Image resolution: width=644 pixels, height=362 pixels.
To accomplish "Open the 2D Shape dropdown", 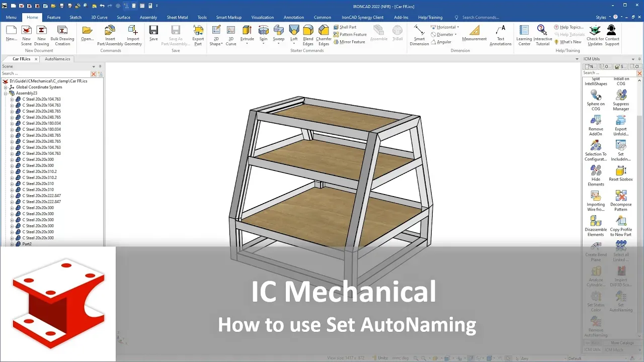I will point(221,44).
